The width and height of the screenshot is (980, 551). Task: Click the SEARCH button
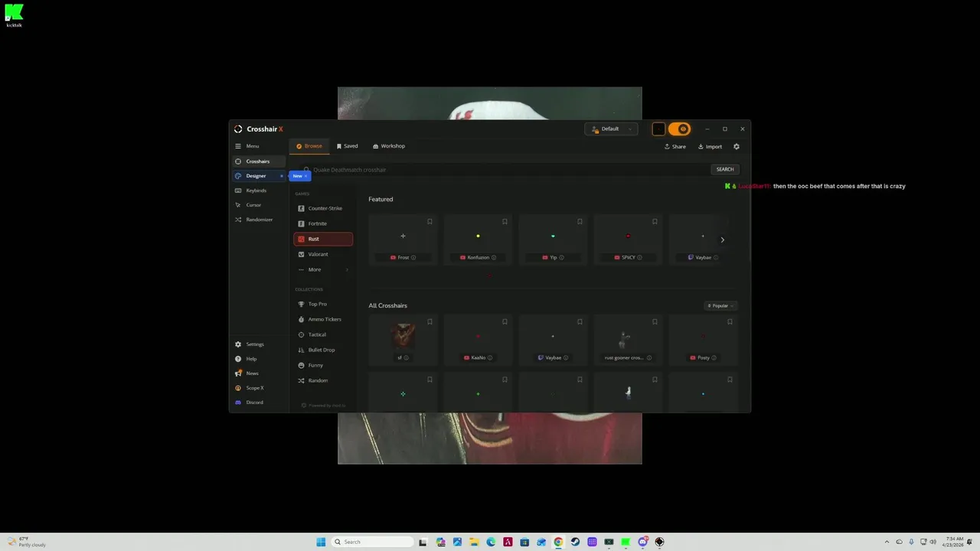[x=725, y=169]
